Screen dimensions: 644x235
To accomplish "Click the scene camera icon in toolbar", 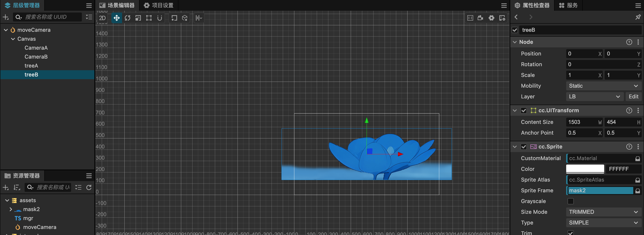I will pos(481,18).
